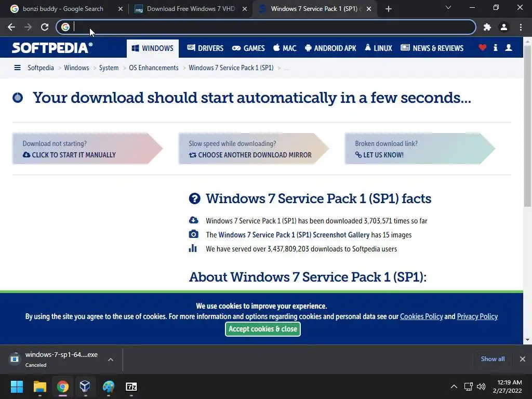532x399 pixels.
Task: Click the Softpedia info icon
Action: 495,47
